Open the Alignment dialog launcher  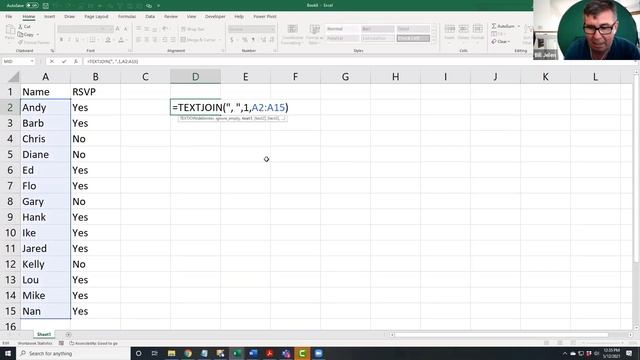pyautogui.click(x=223, y=51)
